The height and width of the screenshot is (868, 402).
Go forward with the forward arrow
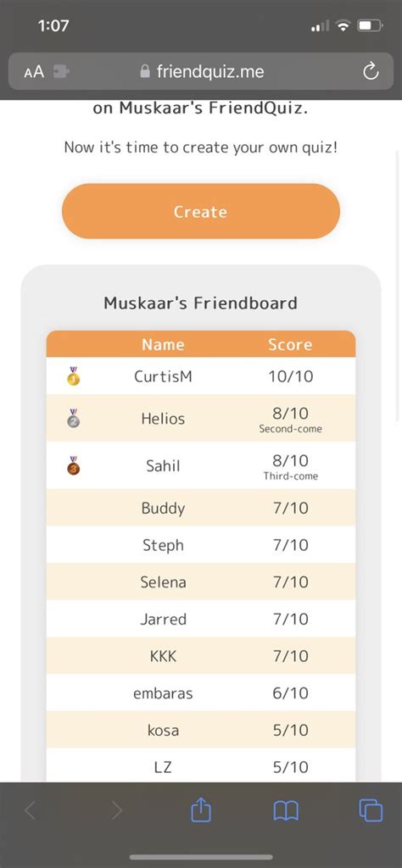tap(116, 810)
